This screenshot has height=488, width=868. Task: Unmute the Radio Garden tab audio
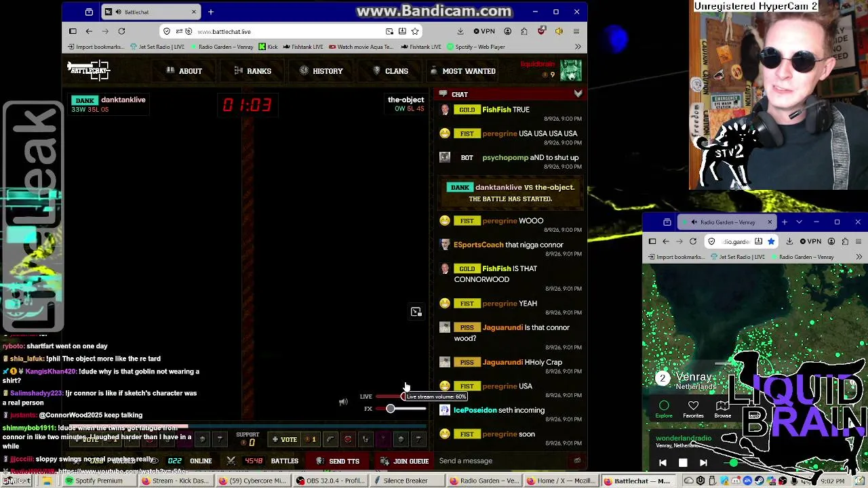(x=694, y=222)
